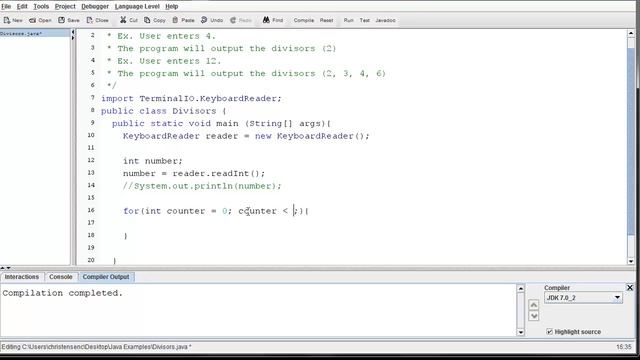Viewport: 640px width, 360px height.
Task: Open the Language Level menu
Action: point(137,7)
